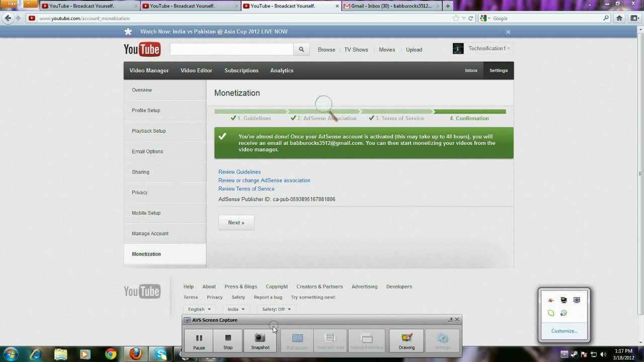Image resolution: width=644 pixels, height=362 pixels.
Task: Open the Firefox home page icon
Action: pos(619,18)
